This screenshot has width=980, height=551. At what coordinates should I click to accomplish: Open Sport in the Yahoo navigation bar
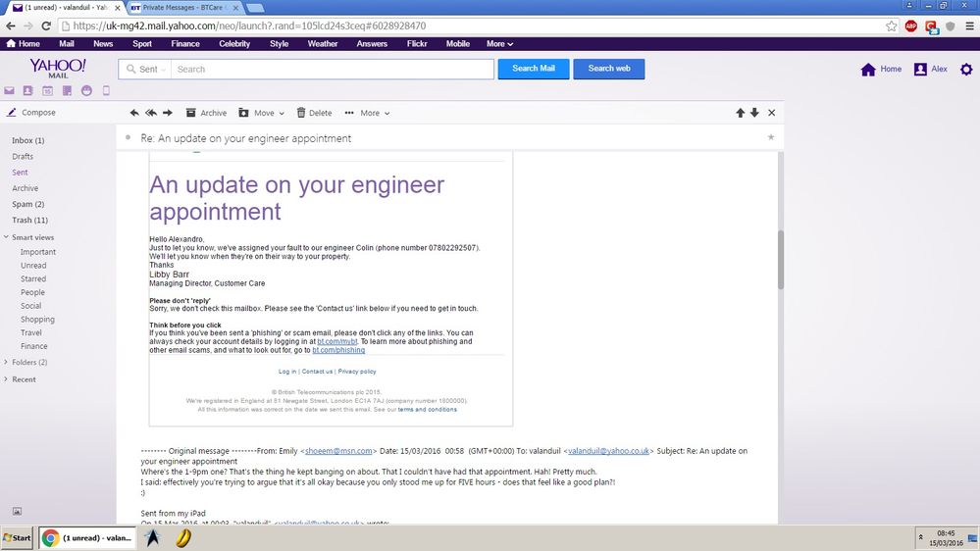(142, 44)
